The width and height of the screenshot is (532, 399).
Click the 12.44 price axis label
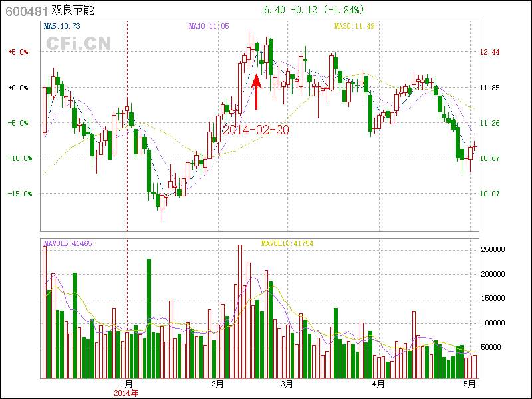[x=490, y=52]
